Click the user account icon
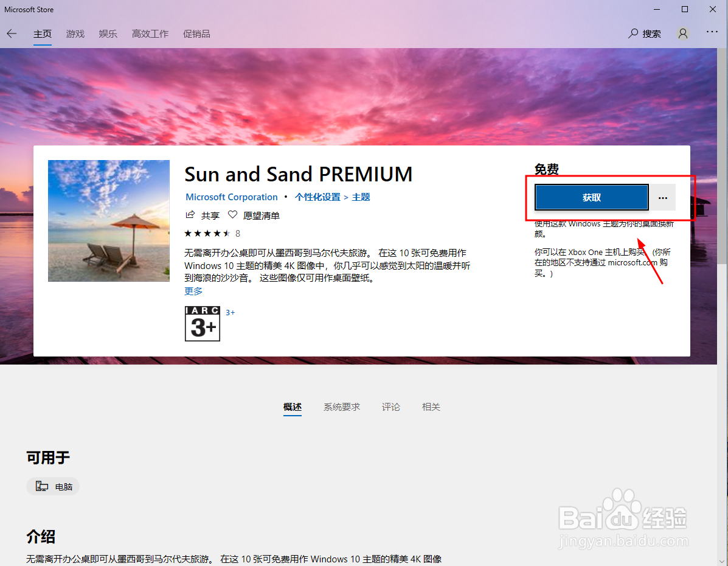The image size is (728, 566). [682, 34]
